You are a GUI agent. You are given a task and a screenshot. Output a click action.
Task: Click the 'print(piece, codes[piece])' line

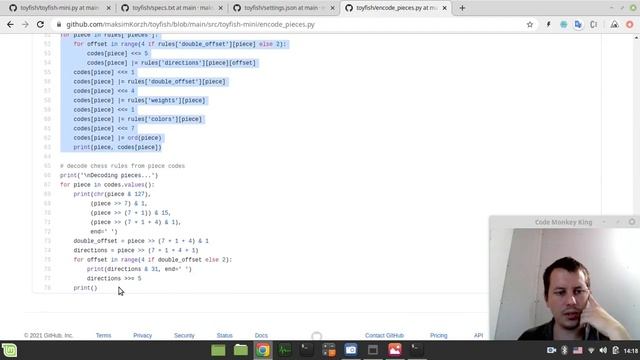tap(118, 147)
